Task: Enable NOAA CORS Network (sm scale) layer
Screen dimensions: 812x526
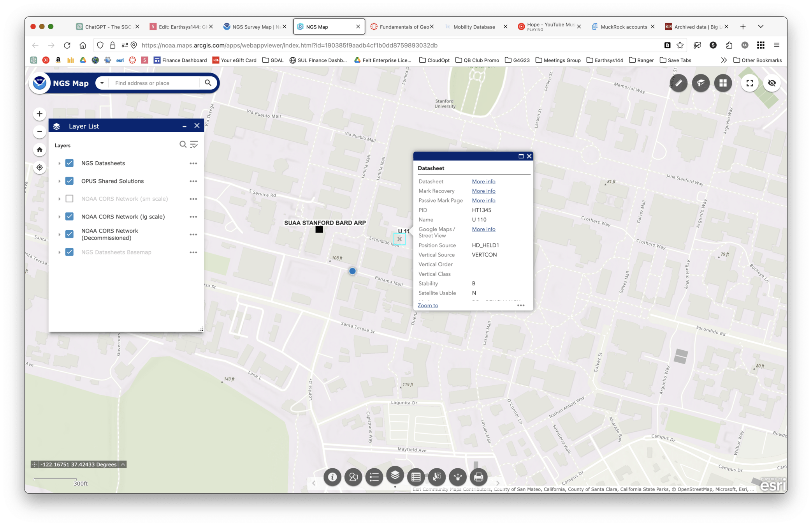Action: coord(69,199)
